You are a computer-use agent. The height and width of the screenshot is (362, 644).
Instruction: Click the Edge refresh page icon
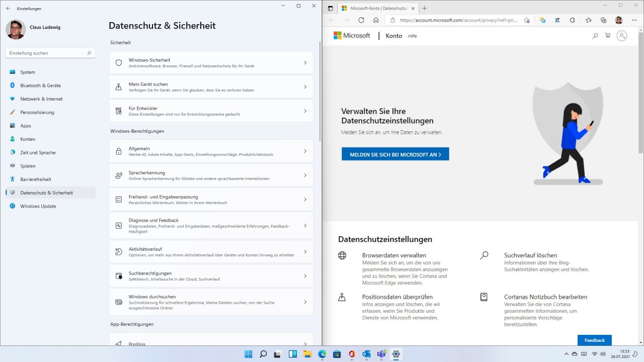[x=361, y=20]
